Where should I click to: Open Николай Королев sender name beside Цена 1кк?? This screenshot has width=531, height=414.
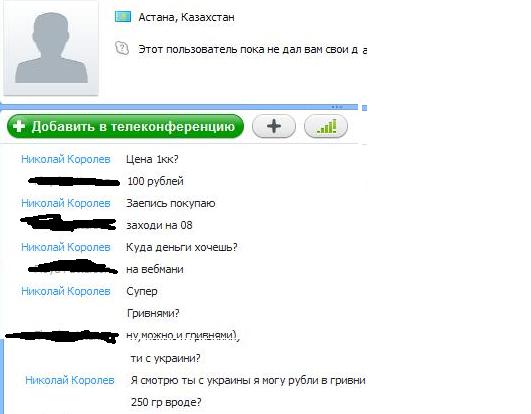(66, 159)
